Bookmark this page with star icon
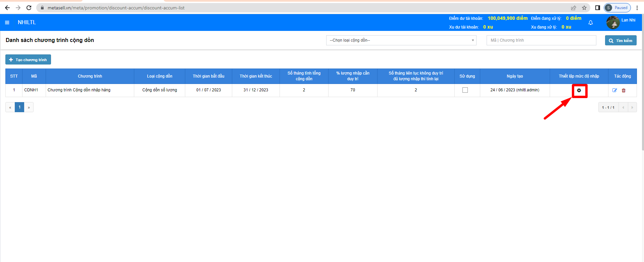This screenshot has width=644, height=262. click(x=584, y=8)
